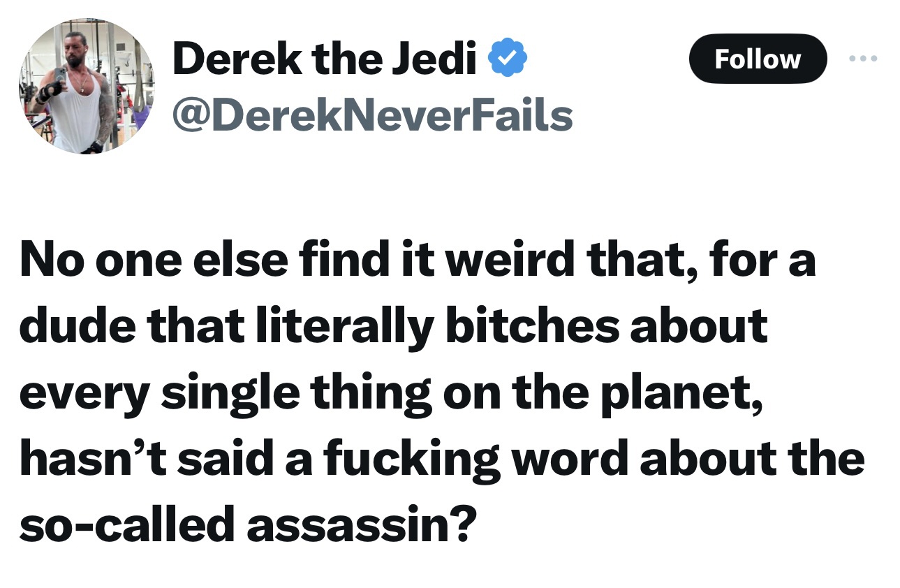Click the display name 'Derek the Jedi'
This screenshot has width=900, height=588.
click(324, 60)
